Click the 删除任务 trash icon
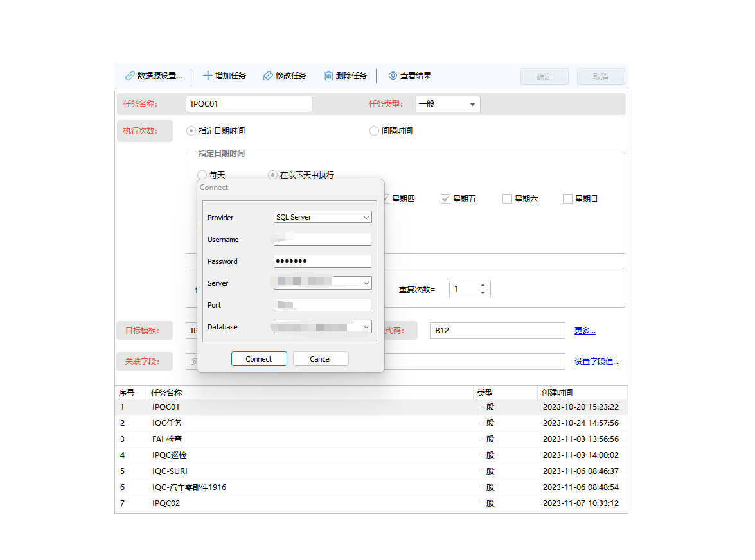The width and height of the screenshot is (755, 560). pyautogui.click(x=329, y=75)
